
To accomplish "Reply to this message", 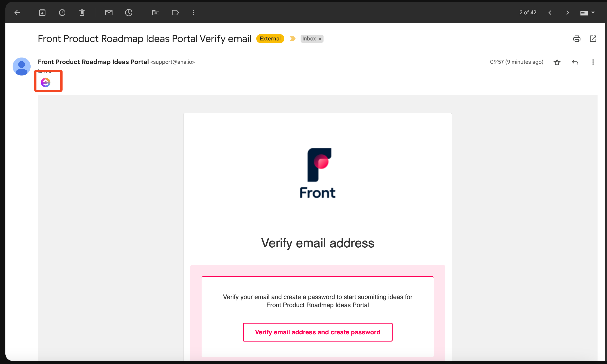I will [575, 62].
